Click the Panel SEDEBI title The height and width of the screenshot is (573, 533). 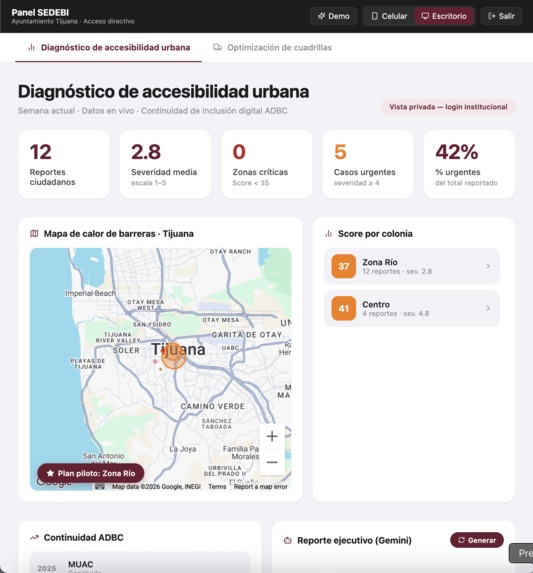click(40, 12)
